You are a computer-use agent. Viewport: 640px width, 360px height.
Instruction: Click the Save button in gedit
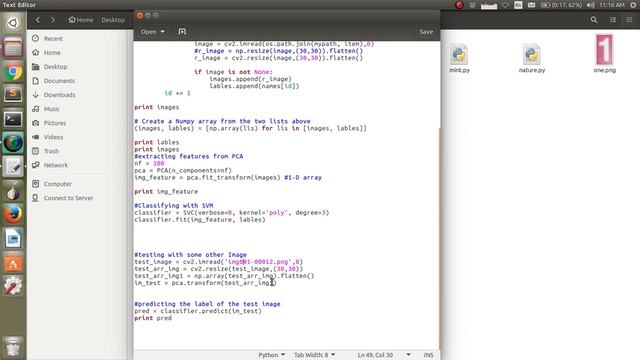click(x=426, y=31)
